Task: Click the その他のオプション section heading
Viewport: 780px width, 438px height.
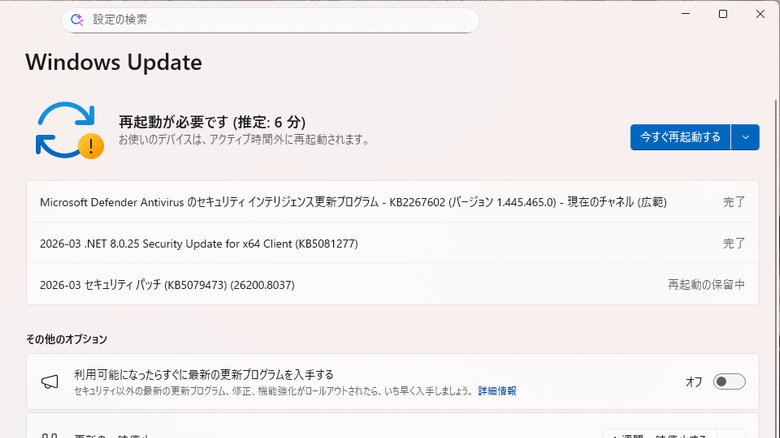Action: point(67,339)
